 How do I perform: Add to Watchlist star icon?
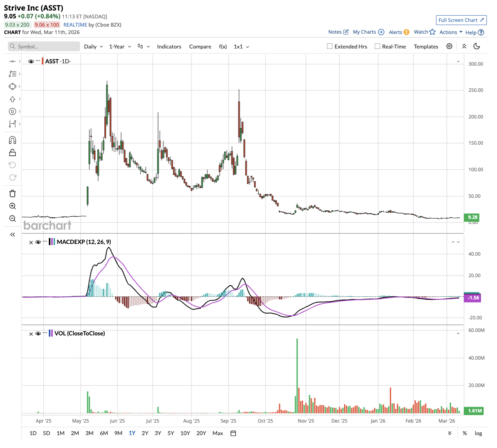[432, 32]
